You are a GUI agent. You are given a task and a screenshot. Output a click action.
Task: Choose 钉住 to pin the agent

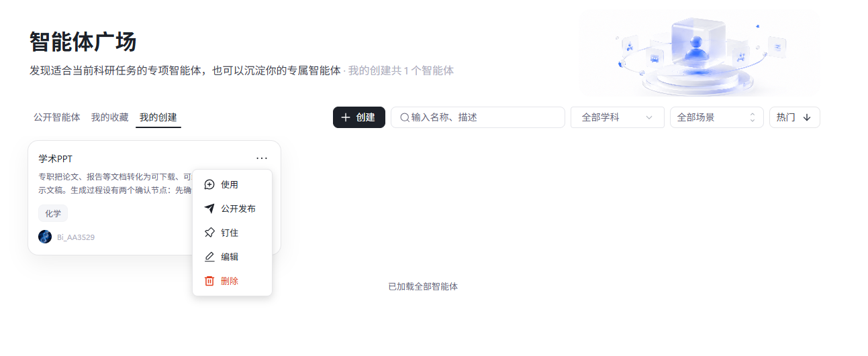coord(232,233)
